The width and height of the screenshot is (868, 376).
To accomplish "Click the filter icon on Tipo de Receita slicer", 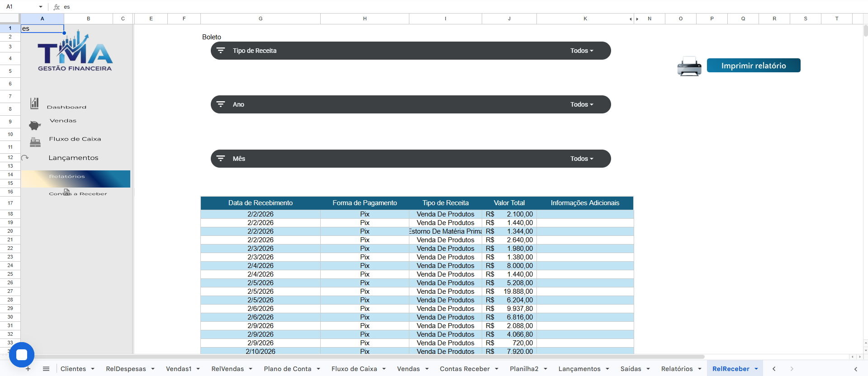I will pos(221,51).
